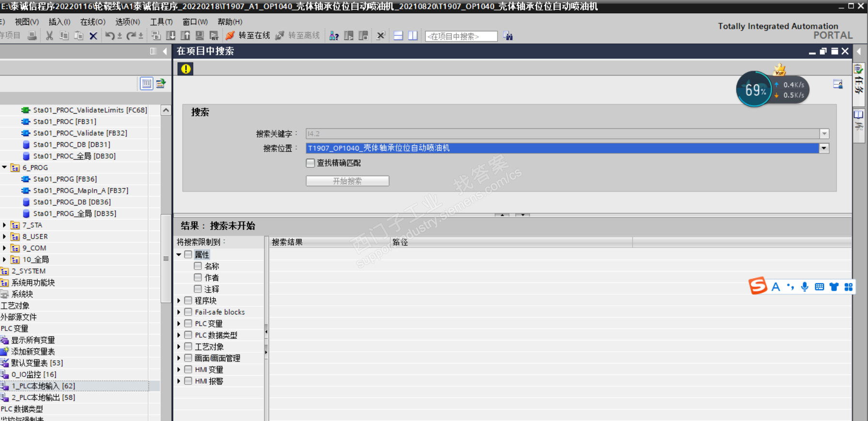Viewport: 868px width, 421px height.
Task: Check the PLC 变量 filter checkbox
Action: [188, 323]
